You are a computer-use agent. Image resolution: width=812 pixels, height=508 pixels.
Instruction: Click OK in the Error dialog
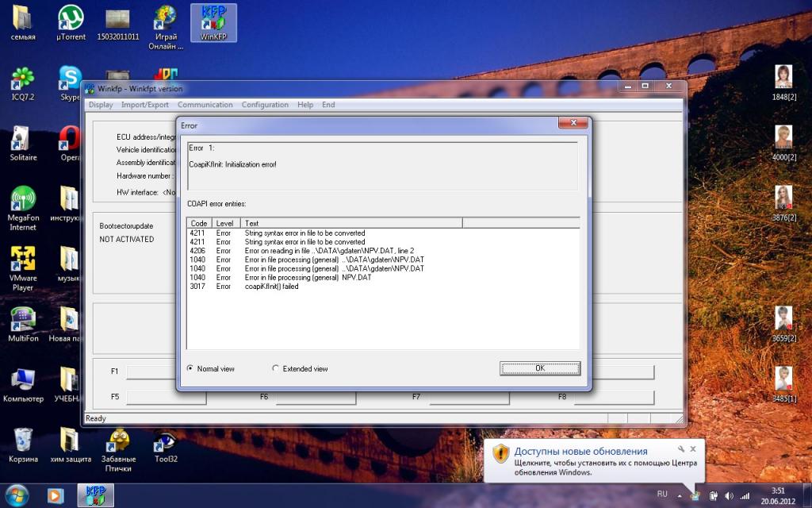[540, 368]
